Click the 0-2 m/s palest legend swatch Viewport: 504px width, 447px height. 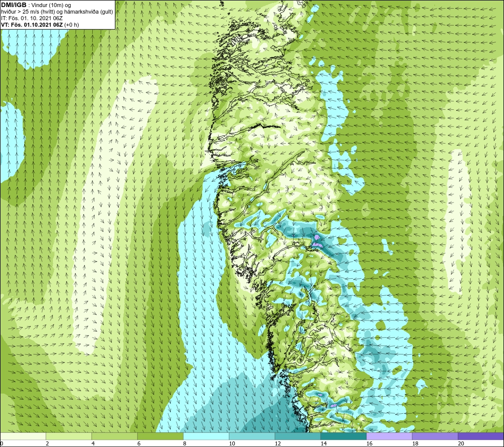coord(23,436)
